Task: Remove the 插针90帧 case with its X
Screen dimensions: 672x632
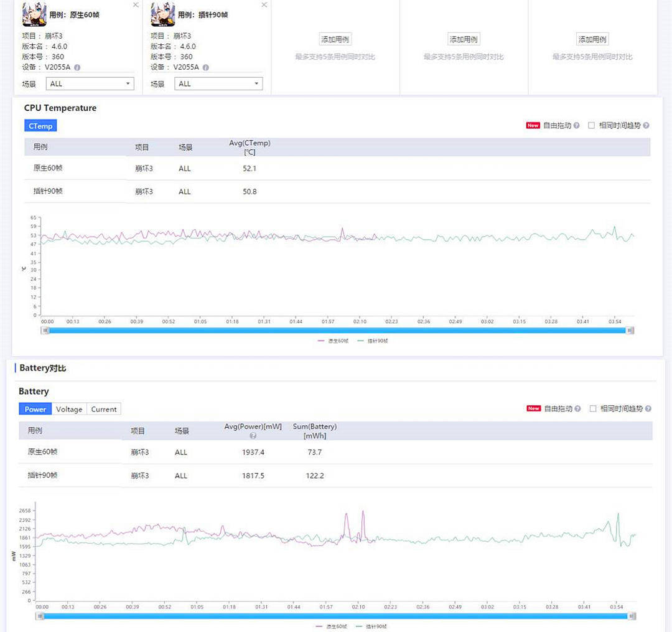Action: [x=264, y=5]
